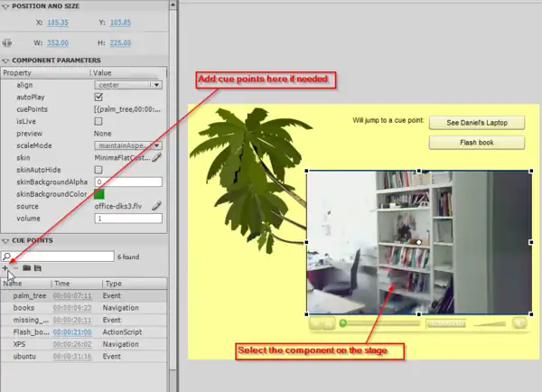Collapse the Cue Points section
The height and width of the screenshot is (392, 542).
pos(5,241)
